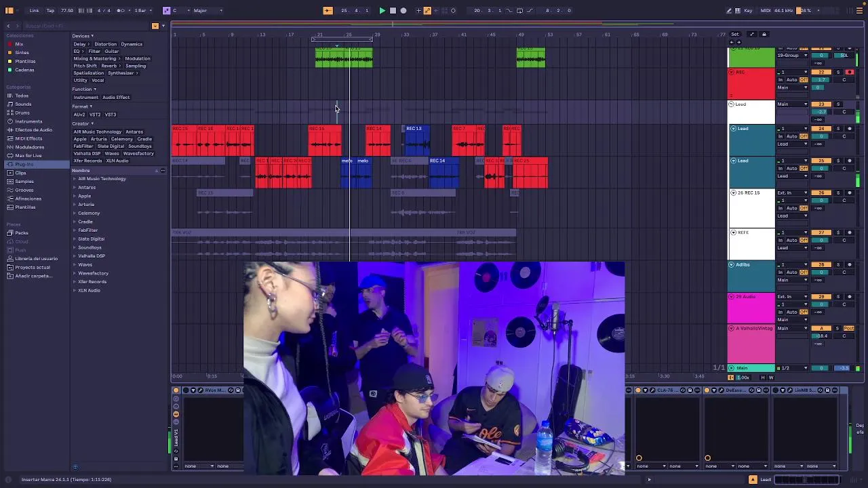Toggle the purple Scale Mode icon
This screenshot has height=488, width=868.
pos(167,10)
